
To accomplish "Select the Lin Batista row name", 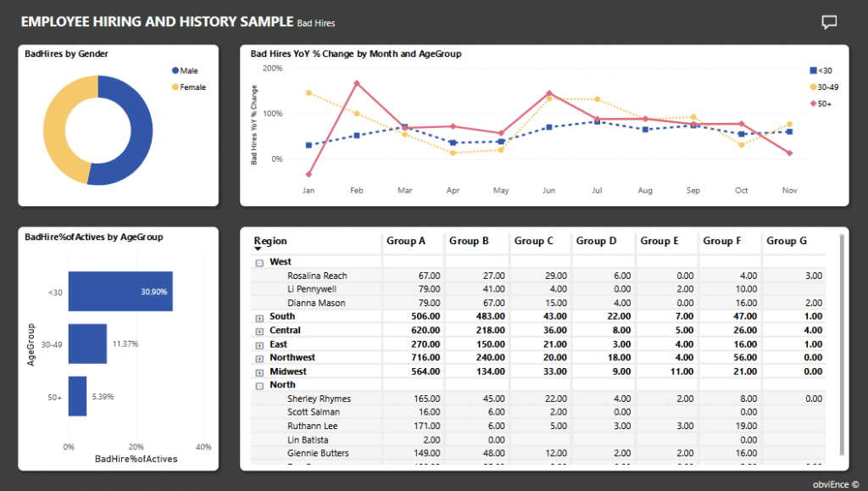I will 308,439.
